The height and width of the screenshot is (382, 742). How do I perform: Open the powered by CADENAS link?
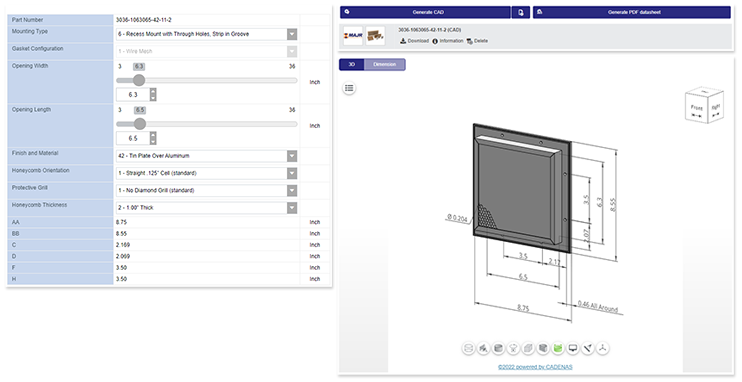535,367
